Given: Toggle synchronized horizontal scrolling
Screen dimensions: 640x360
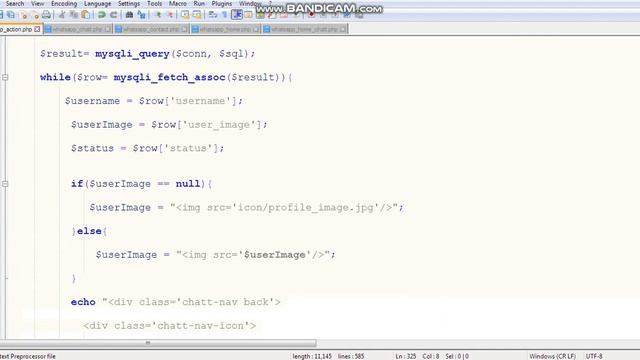Looking at the screenshot, I should click(x=197, y=15).
